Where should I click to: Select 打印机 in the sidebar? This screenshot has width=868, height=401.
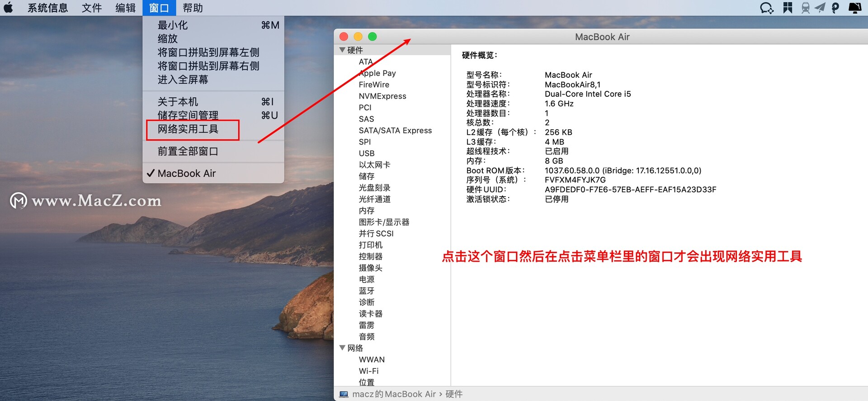tap(370, 245)
